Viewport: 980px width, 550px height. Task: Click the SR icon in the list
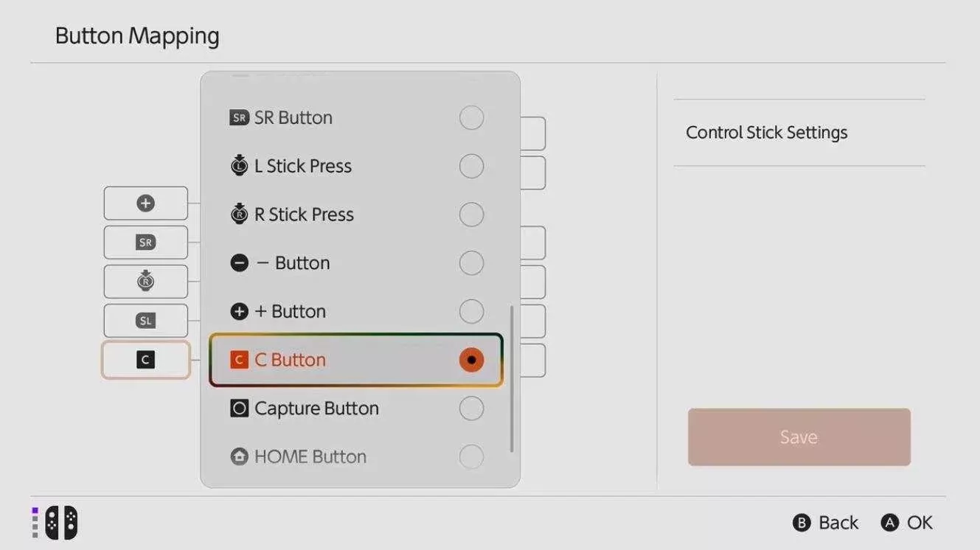point(239,118)
